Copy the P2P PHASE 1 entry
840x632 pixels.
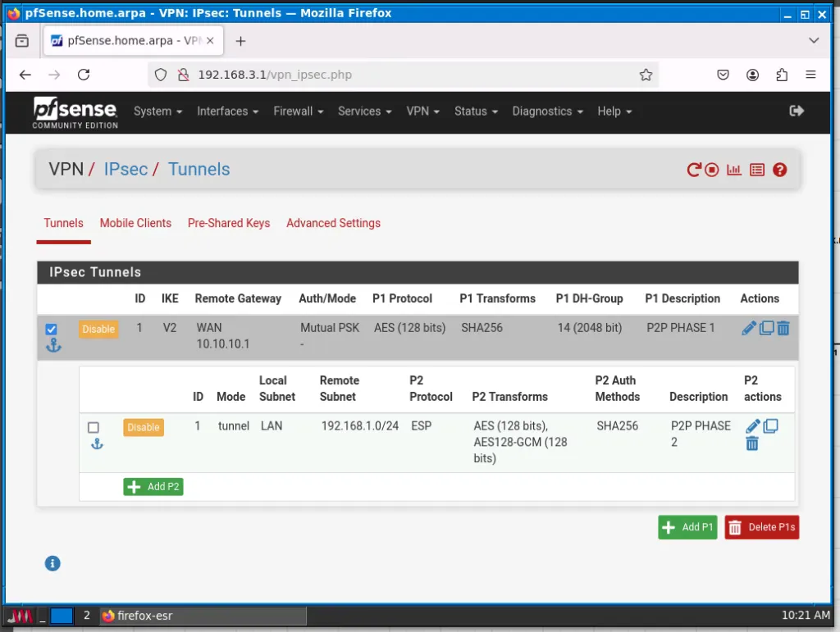[766, 328]
